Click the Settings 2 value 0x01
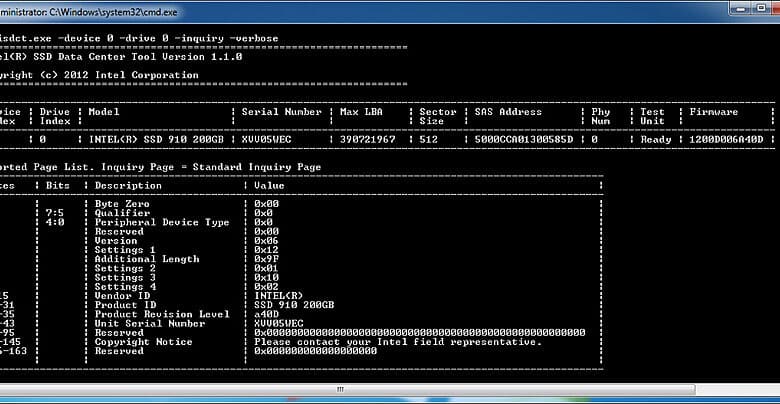This screenshot has width=780, height=404. [266, 268]
